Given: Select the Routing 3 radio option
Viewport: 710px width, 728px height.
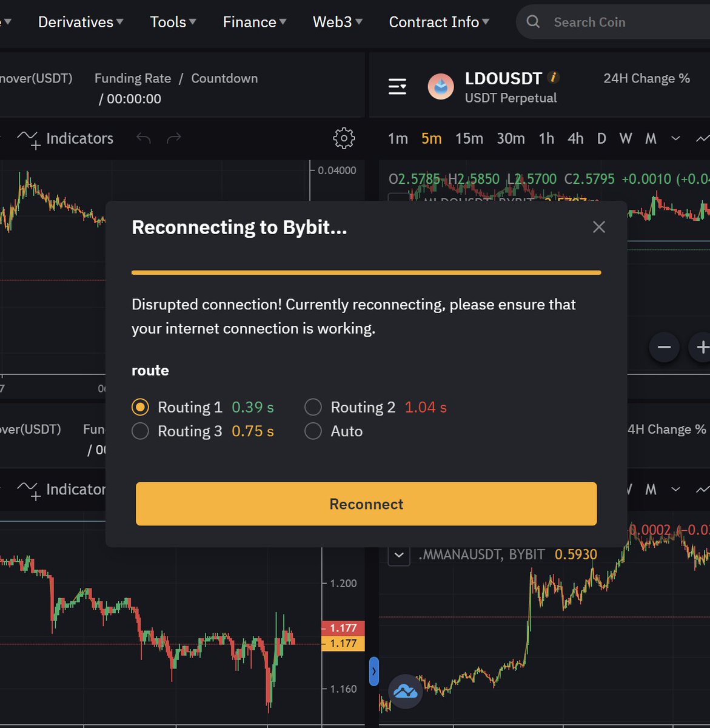Looking at the screenshot, I should pos(140,431).
